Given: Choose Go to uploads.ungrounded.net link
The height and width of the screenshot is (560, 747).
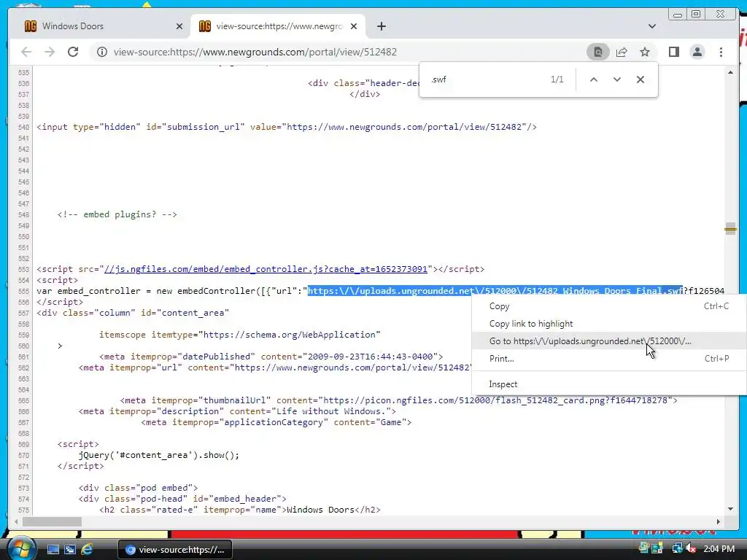Looking at the screenshot, I should 609,341.
